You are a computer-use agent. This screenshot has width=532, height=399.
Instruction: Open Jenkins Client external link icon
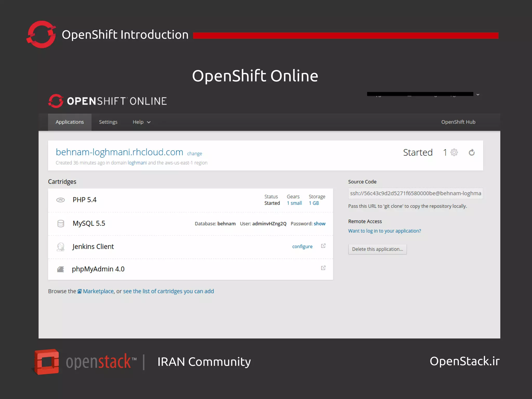pos(323,246)
